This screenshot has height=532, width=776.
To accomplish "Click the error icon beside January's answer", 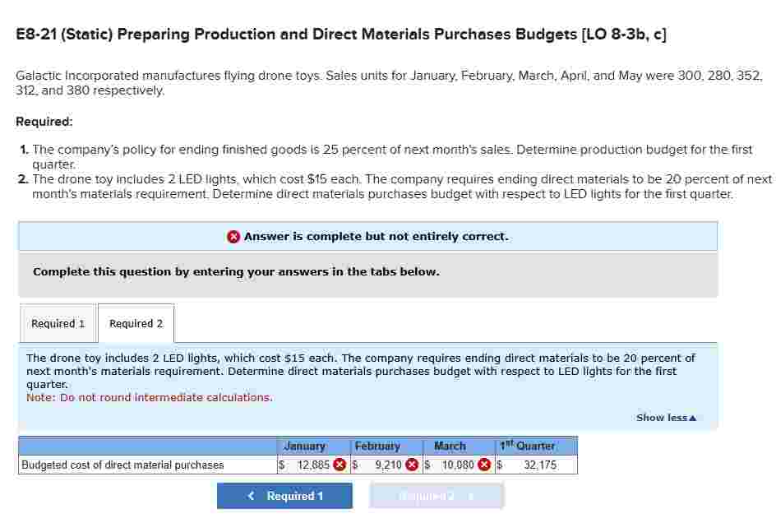I will pyautogui.click(x=339, y=465).
